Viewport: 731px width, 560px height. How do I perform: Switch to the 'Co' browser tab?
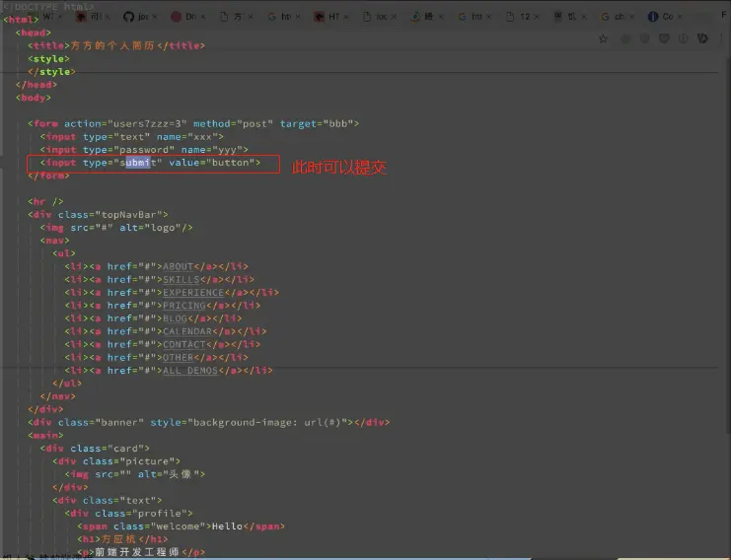point(664,17)
